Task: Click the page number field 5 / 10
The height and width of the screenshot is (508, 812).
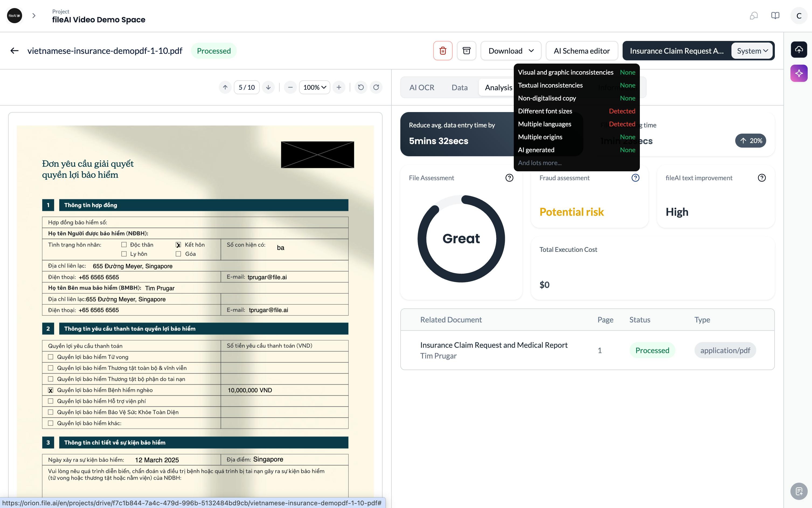Action: (x=247, y=87)
